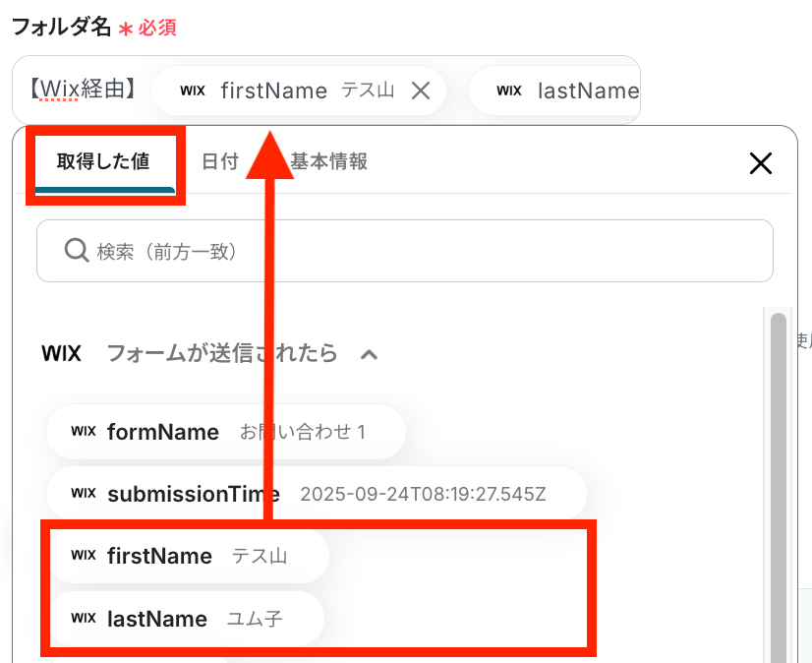
Task: Click the Wix icon on submissionTime chip
Action: pos(84,493)
